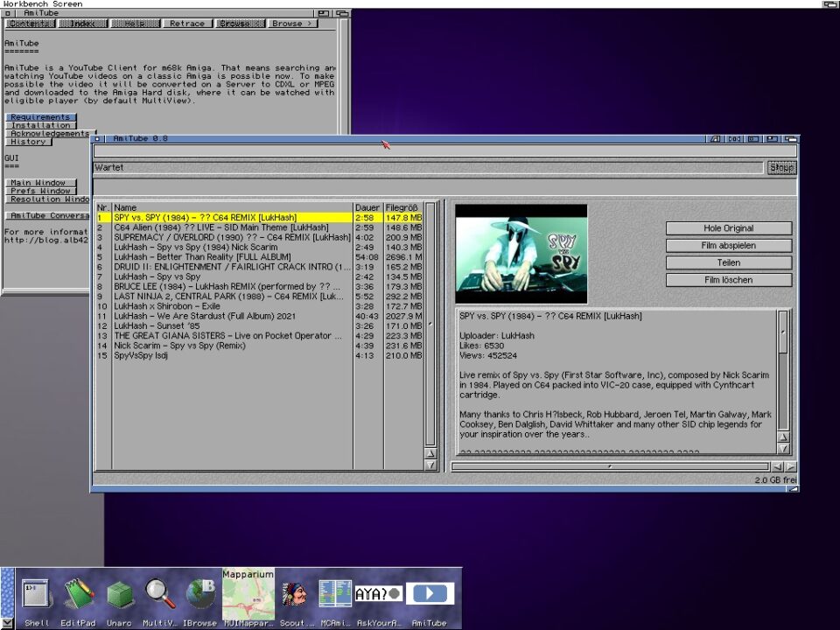This screenshot has width=840, height=630.
Task: Click the description pane horizontal scrollbar
Action: click(611, 466)
